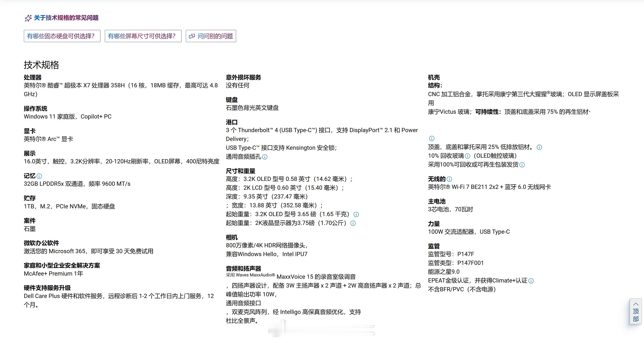644x343 pixels.
Task: Click info icon after 3.65 磅 weight line
Action: 356,214
